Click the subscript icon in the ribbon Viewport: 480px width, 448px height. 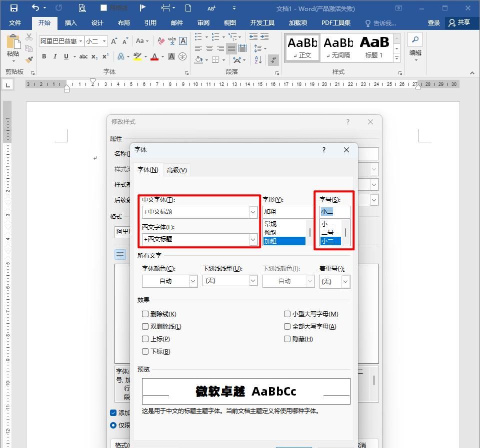point(94,56)
